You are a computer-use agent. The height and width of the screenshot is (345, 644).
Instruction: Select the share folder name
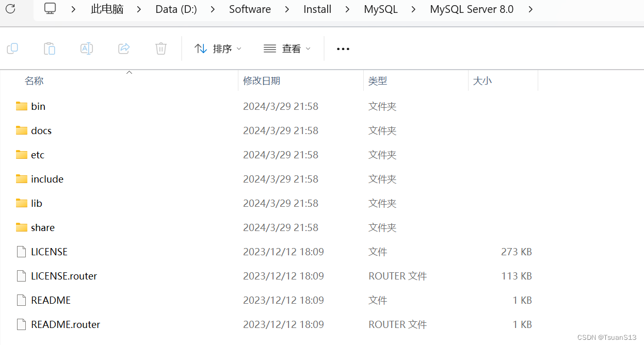pos(43,227)
